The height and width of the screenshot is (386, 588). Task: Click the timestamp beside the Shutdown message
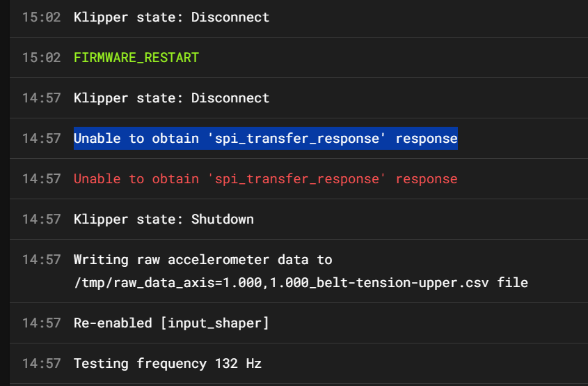tap(41, 219)
